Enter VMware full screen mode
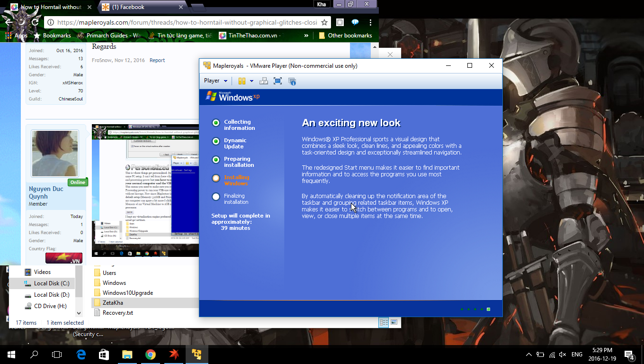 point(278,81)
